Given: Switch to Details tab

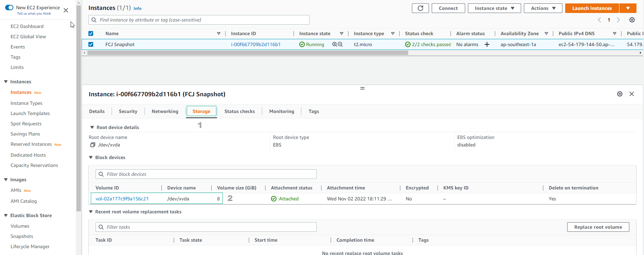Looking at the screenshot, I should (x=97, y=111).
